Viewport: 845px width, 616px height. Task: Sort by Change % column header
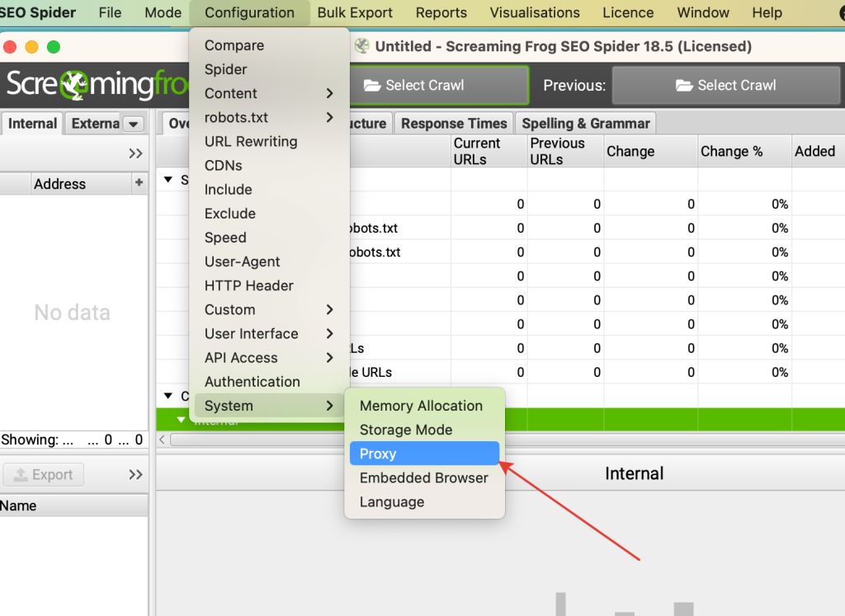coord(731,152)
